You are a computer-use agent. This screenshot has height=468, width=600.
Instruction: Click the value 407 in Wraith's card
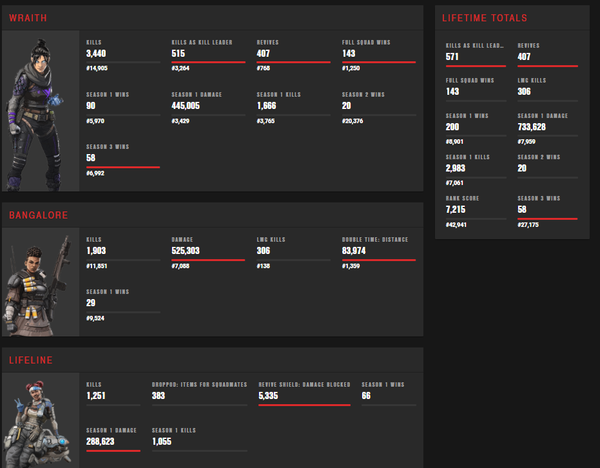click(x=263, y=53)
